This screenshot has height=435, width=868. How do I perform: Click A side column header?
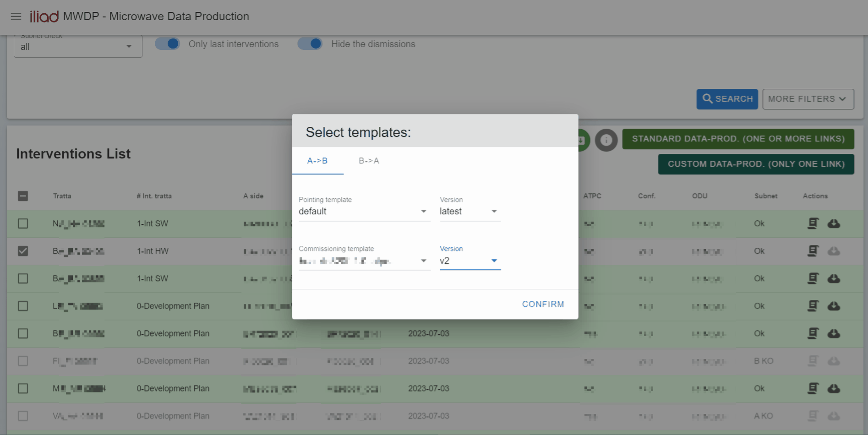(253, 196)
